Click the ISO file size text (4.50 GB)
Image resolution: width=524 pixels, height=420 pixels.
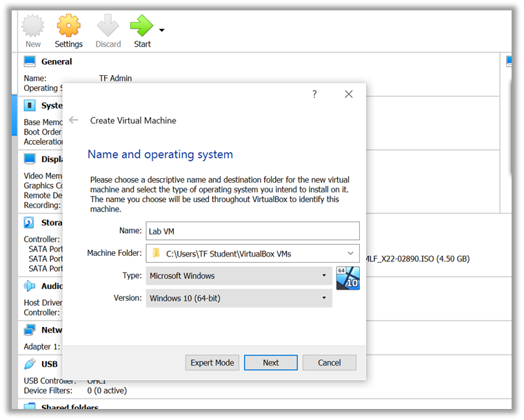point(453,259)
